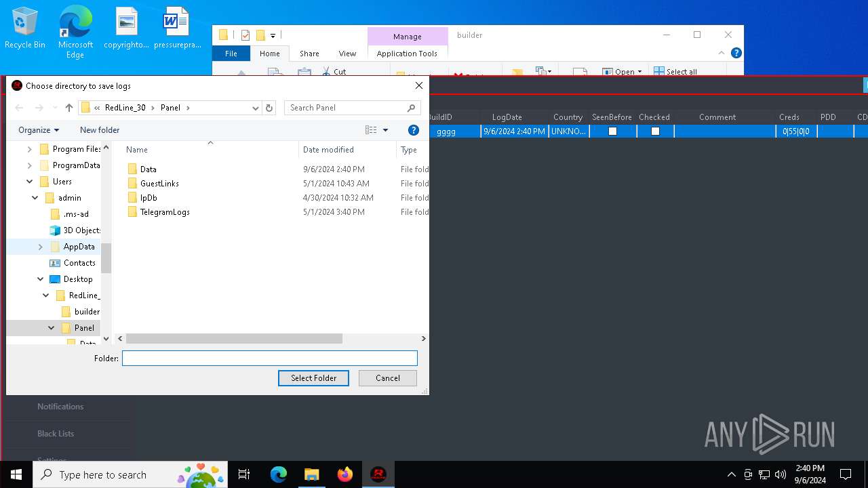Open Windows Start menu
Image resolution: width=868 pixels, height=488 pixels.
pos(16,474)
